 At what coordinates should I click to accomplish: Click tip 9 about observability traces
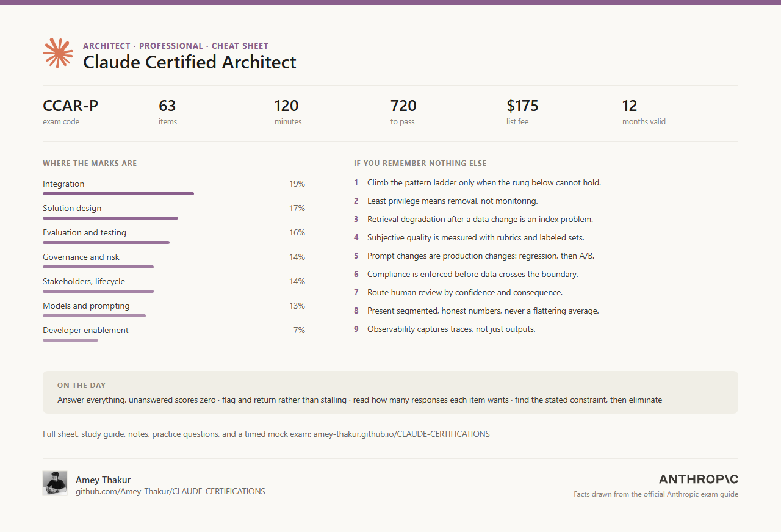pos(445,329)
